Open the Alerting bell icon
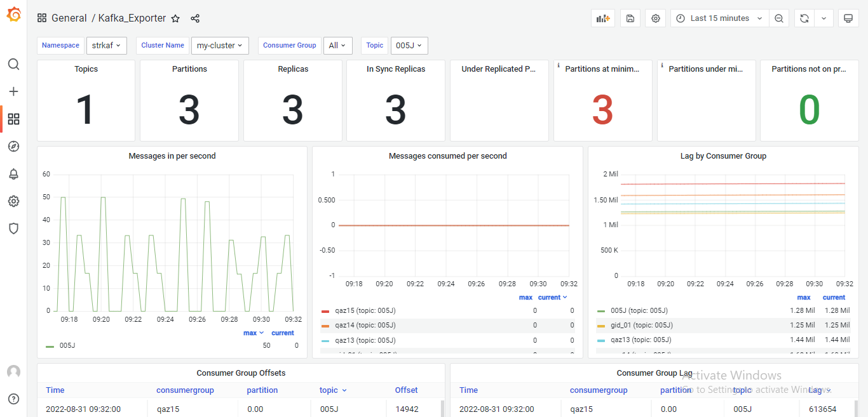 (x=13, y=174)
